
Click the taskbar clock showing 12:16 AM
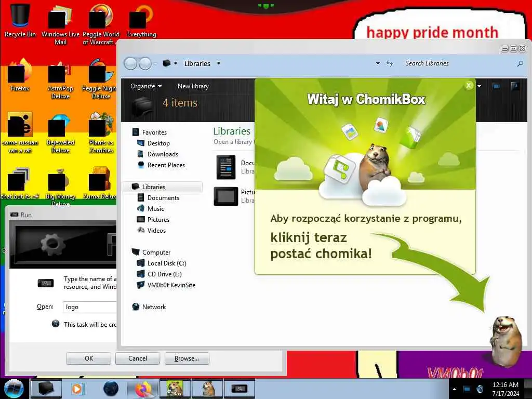click(506, 389)
